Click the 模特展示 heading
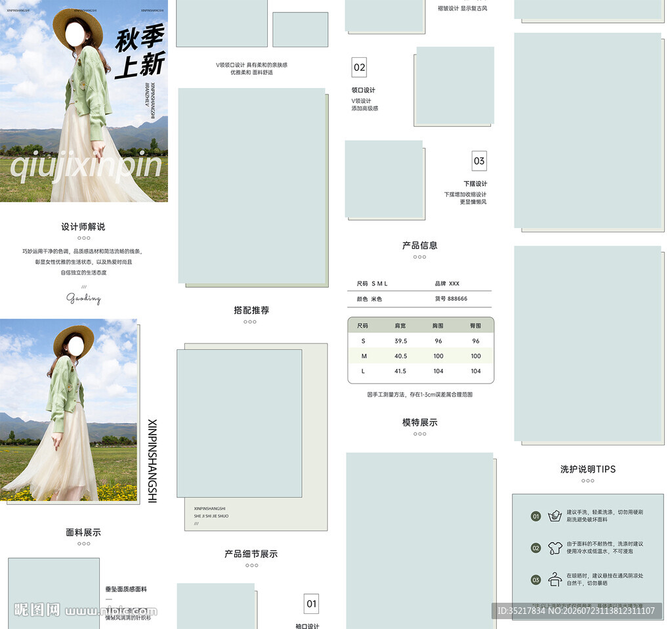The image size is (672, 629). [x=419, y=422]
